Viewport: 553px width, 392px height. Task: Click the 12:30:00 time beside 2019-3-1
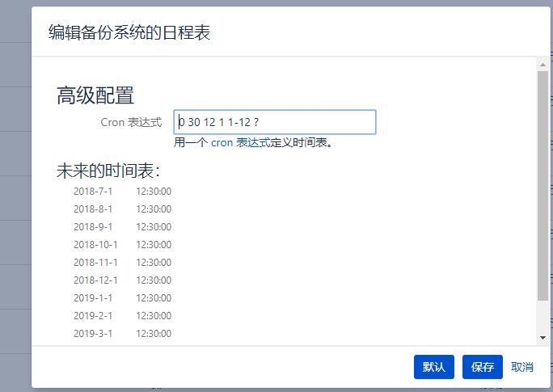pos(154,334)
